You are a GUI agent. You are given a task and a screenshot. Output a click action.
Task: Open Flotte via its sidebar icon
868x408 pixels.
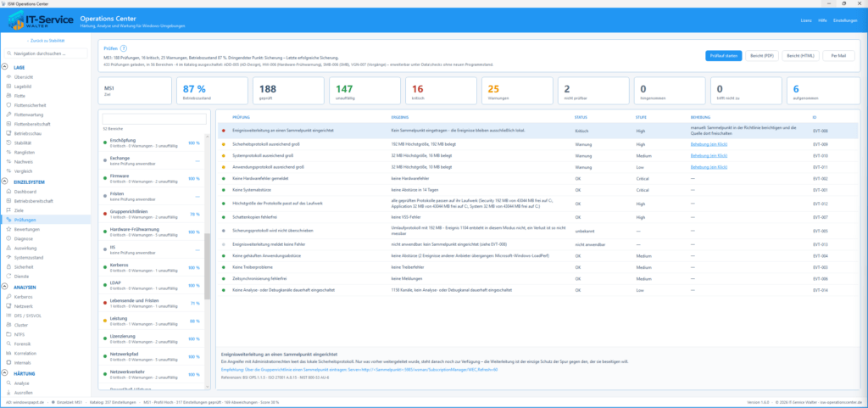8,96
